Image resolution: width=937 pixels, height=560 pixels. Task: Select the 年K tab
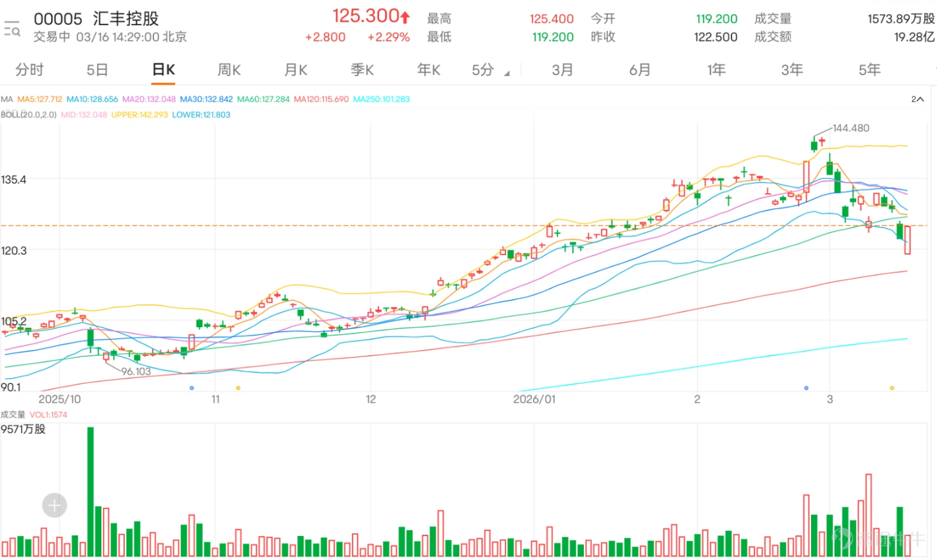pyautogui.click(x=429, y=70)
